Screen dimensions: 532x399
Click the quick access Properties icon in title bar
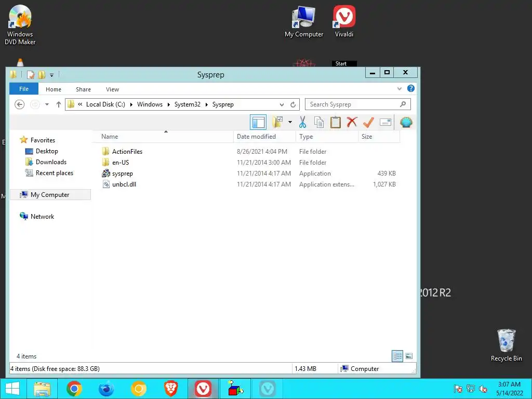31,75
